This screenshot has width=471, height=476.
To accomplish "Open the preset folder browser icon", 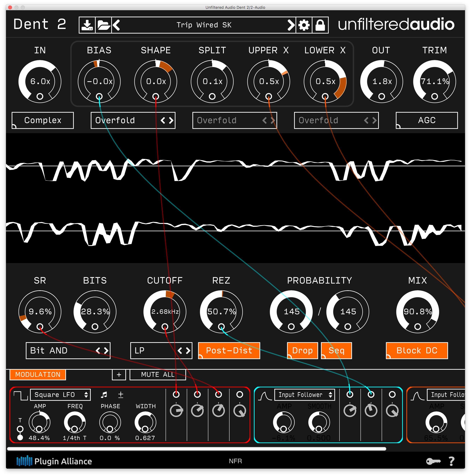I will [103, 25].
